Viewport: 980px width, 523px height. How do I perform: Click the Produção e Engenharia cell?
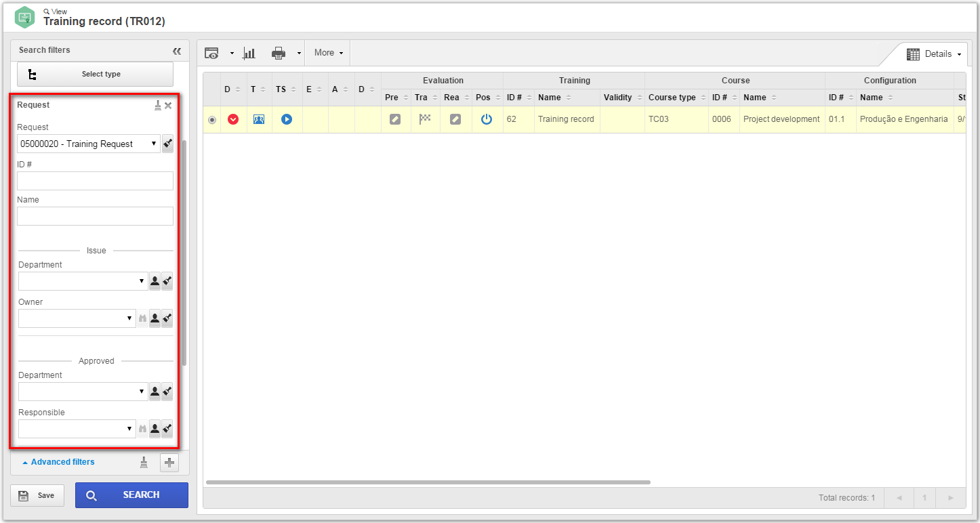tap(905, 119)
